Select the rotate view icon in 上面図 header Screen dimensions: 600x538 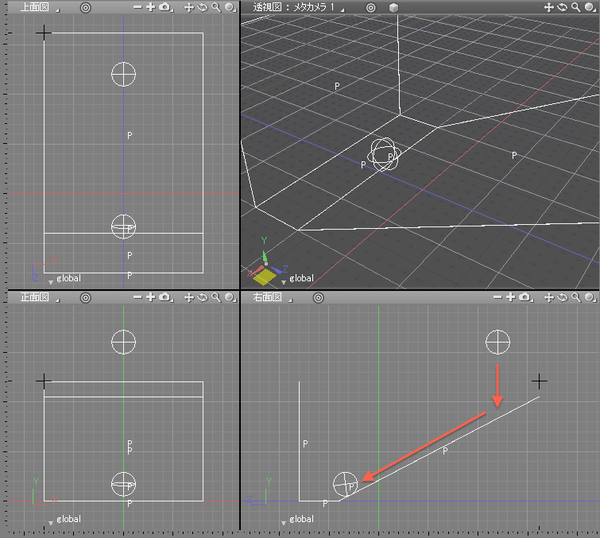[202, 7]
